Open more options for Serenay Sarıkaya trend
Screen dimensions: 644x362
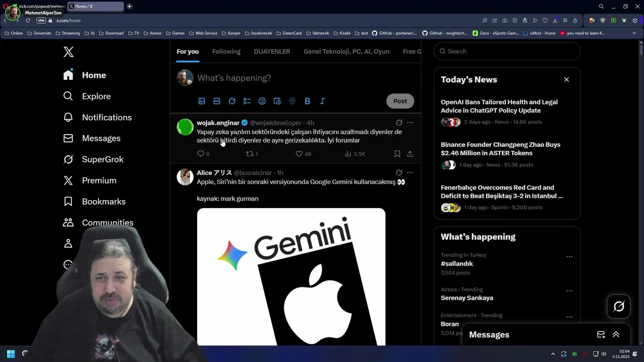[570, 291]
